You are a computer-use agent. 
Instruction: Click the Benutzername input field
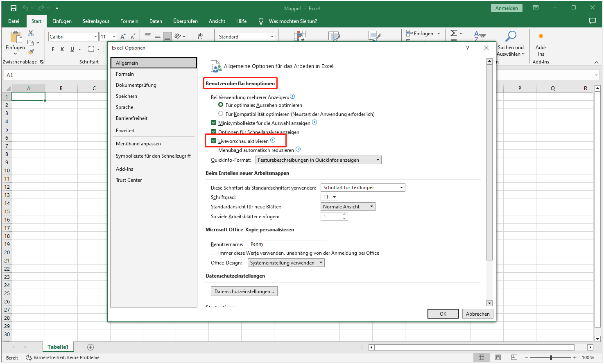point(287,244)
